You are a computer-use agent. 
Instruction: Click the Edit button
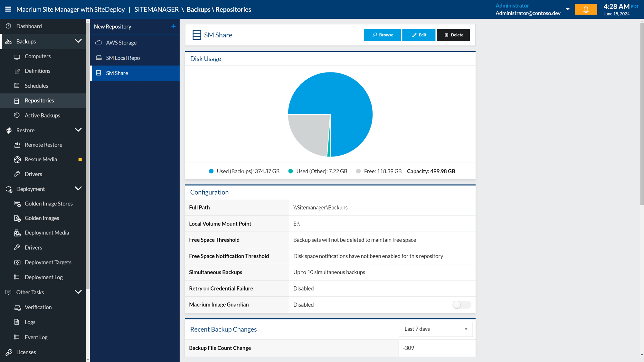(419, 35)
